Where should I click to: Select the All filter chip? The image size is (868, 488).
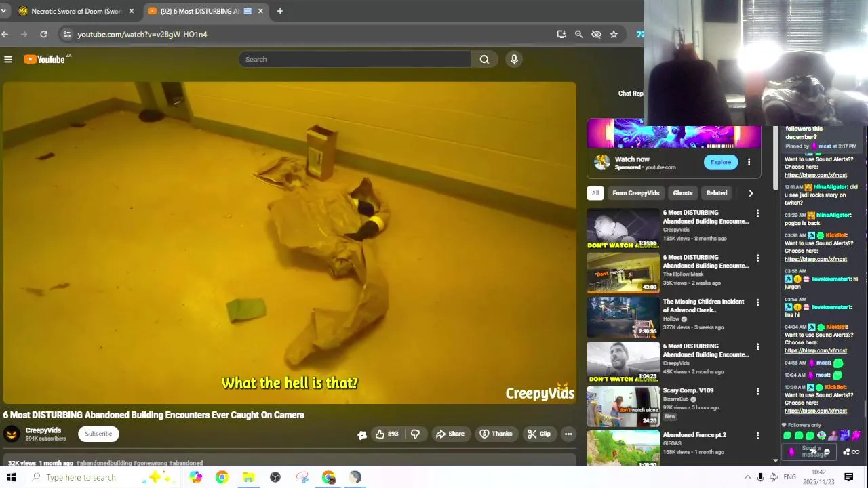pos(595,193)
